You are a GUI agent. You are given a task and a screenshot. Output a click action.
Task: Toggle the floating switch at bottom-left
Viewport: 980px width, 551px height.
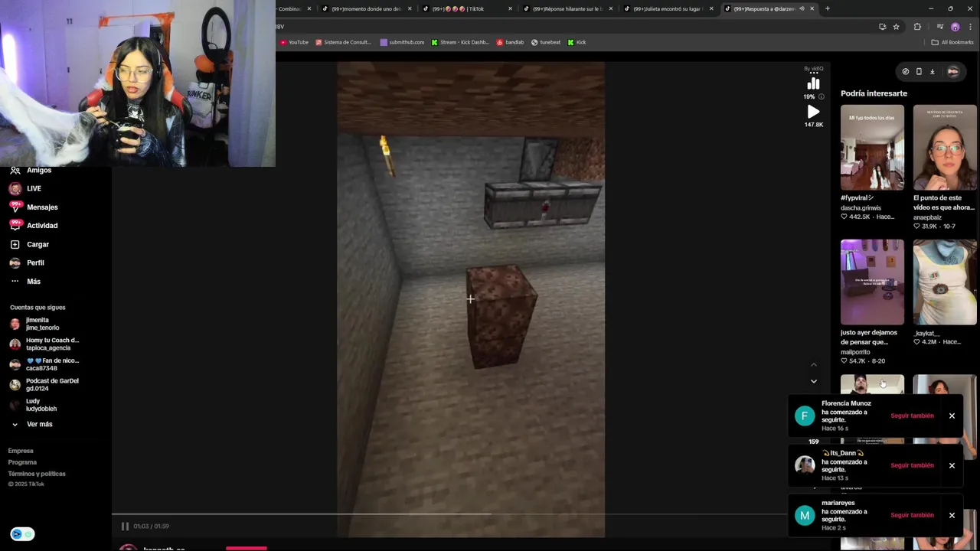[x=22, y=534]
